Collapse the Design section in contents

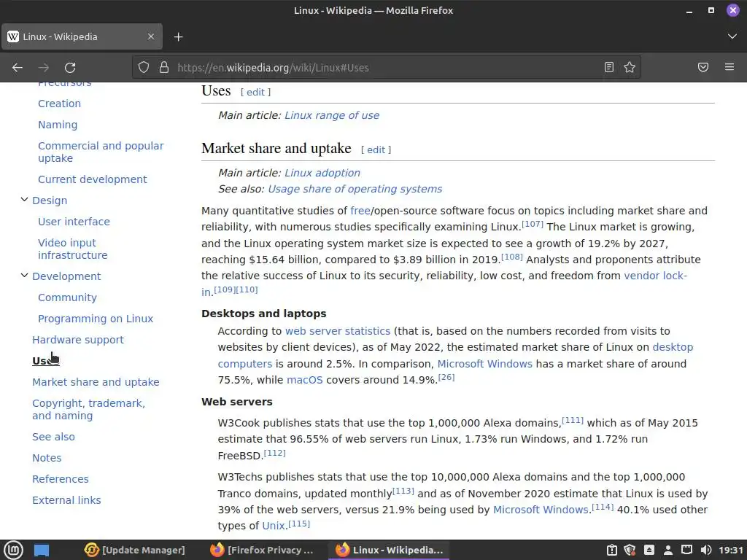pos(24,200)
